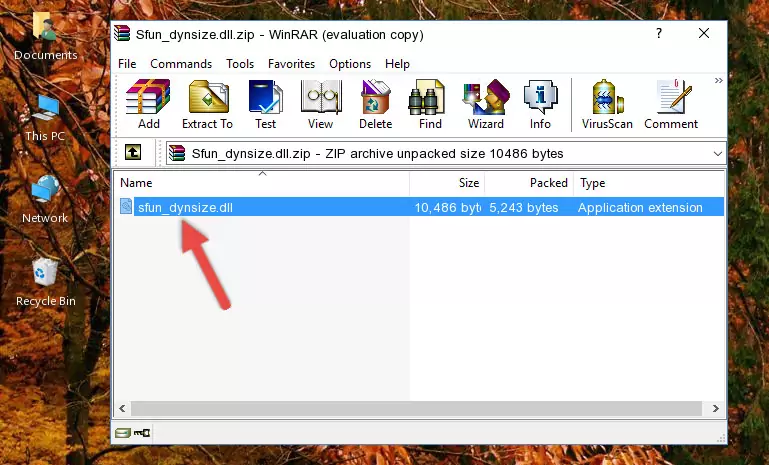The width and height of the screenshot is (769, 465).
Task: Open the Favorites menu
Action: click(x=291, y=64)
